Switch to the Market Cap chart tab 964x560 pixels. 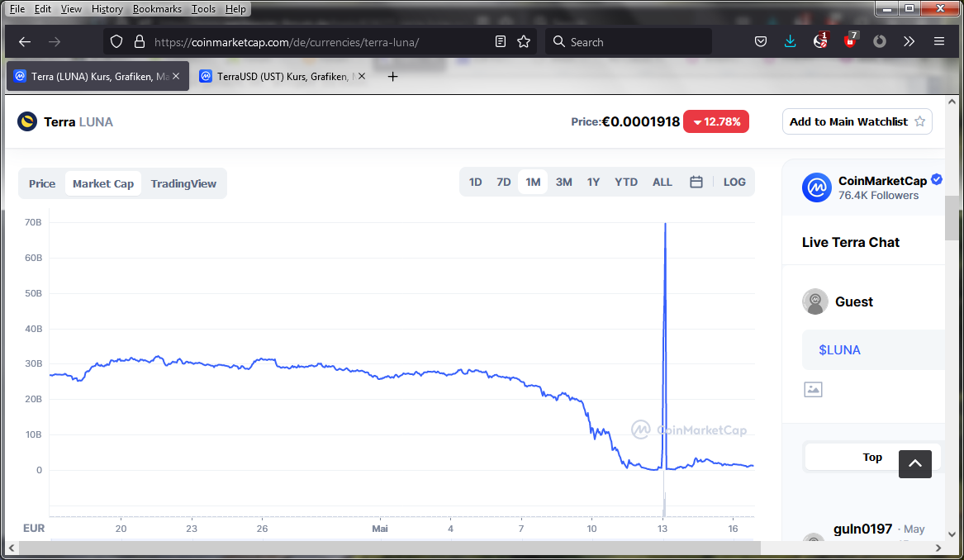[x=103, y=184]
